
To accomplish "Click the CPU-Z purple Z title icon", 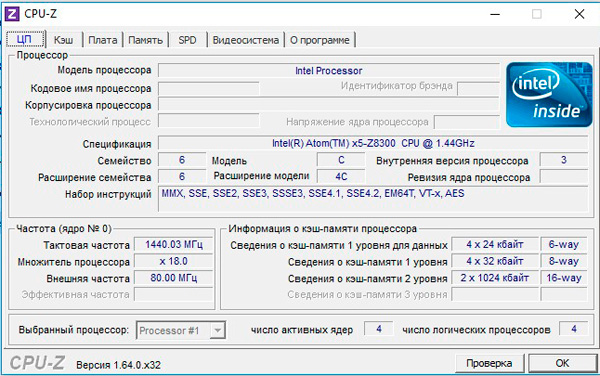I will click(x=12, y=14).
